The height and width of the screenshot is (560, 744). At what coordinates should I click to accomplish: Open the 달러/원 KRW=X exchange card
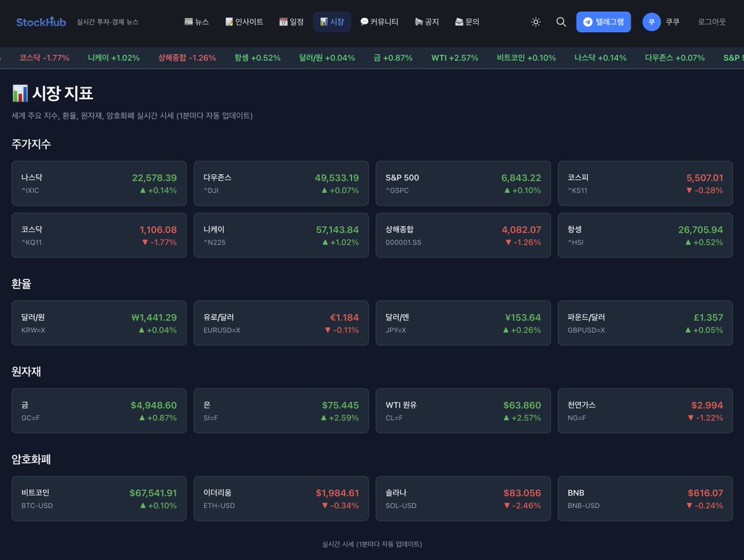click(x=99, y=323)
